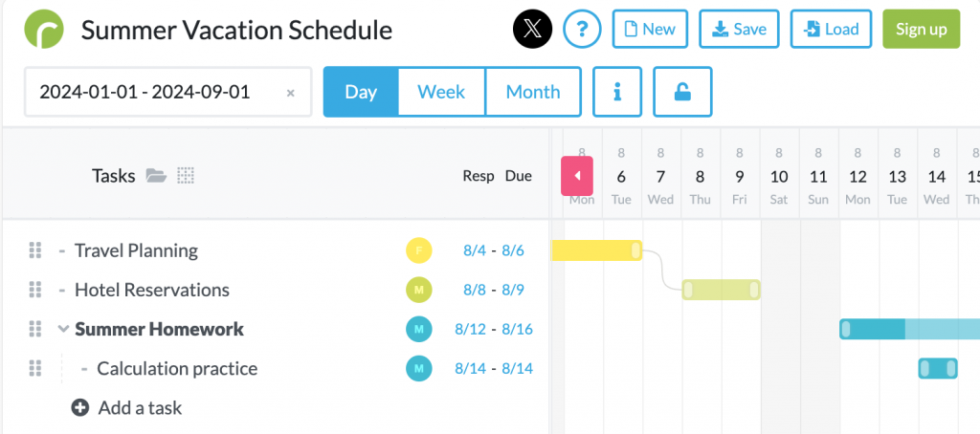Click the New project button
The width and height of the screenshot is (980, 434).
point(649,30)
